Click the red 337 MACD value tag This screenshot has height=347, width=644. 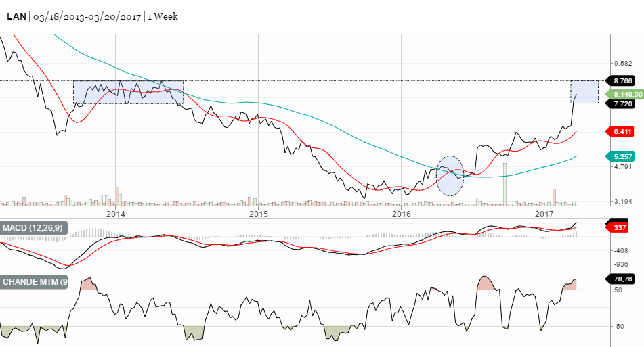[620, 228]
